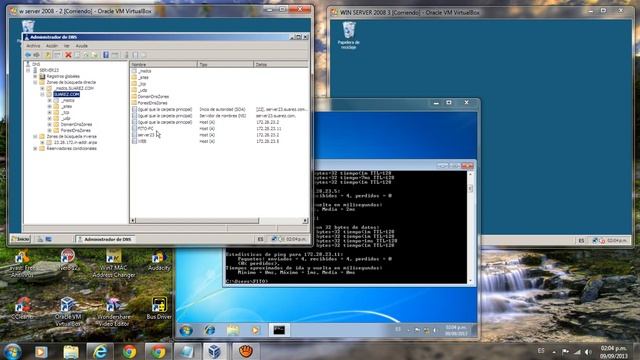Expand Registros globales in the DNS tree
This screenshot has width=640, height=360.
coord(35,76)
